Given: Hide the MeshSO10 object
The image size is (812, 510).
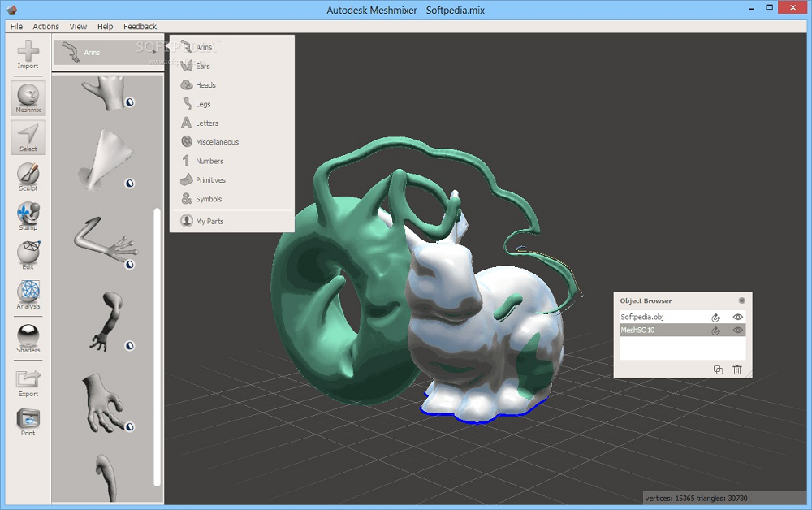Looking at the screenshot, I should pos(737,331).
